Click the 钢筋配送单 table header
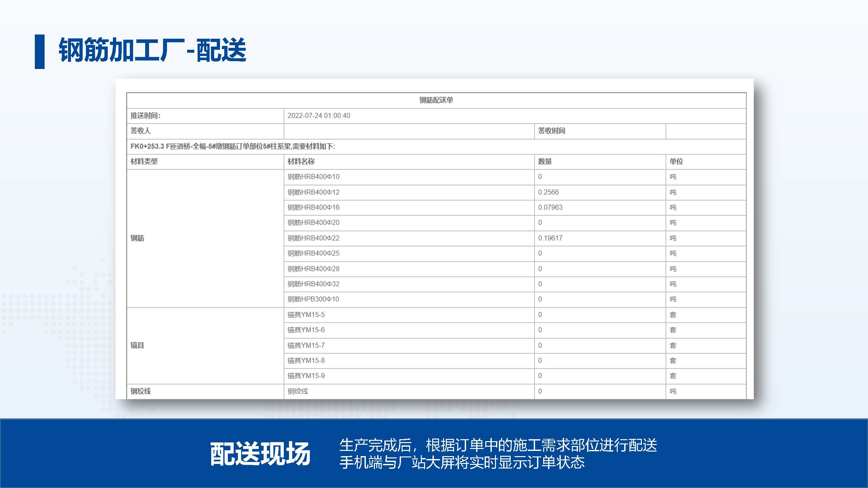868x488 pixels. point(436,100)
